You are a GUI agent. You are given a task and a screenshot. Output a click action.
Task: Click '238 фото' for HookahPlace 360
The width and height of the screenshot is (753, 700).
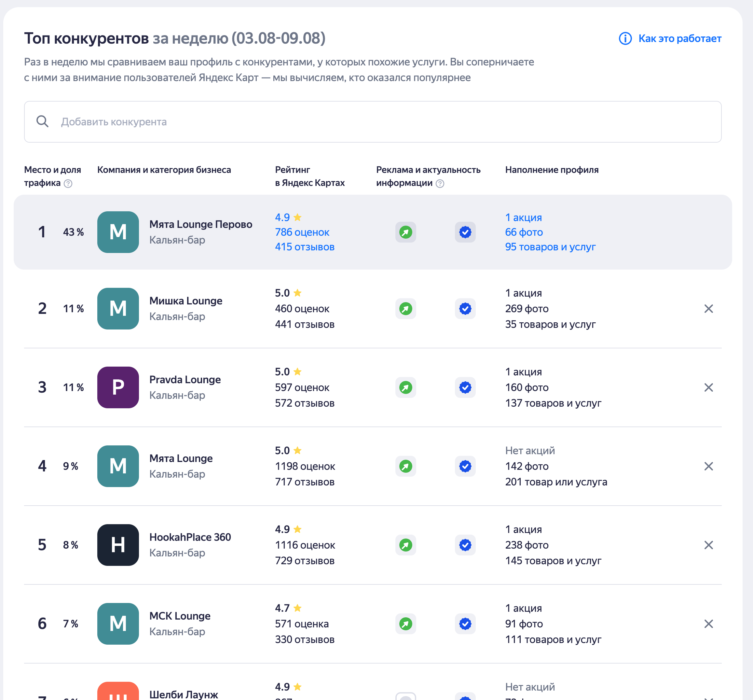tap(527, 545)
